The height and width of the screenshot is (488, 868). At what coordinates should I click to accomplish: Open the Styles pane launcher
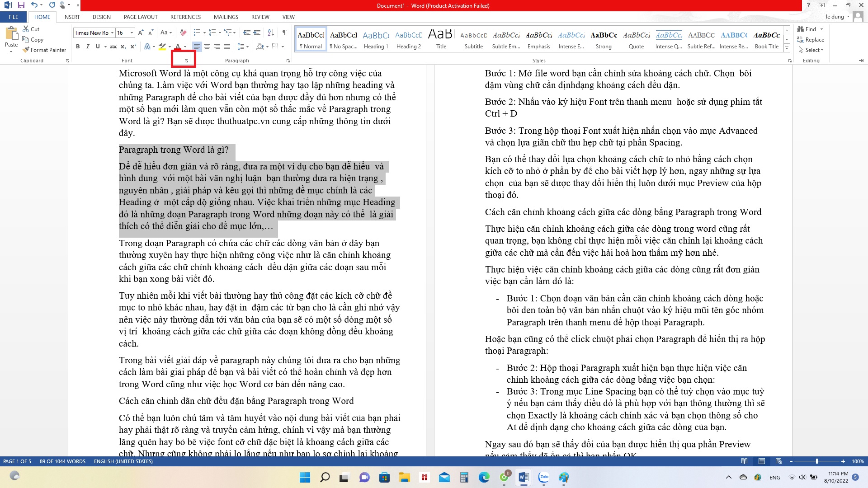(790, 61)
